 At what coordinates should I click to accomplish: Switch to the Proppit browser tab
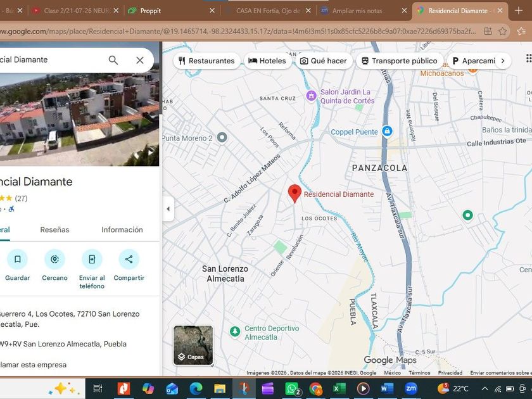(x=170, y=11)
